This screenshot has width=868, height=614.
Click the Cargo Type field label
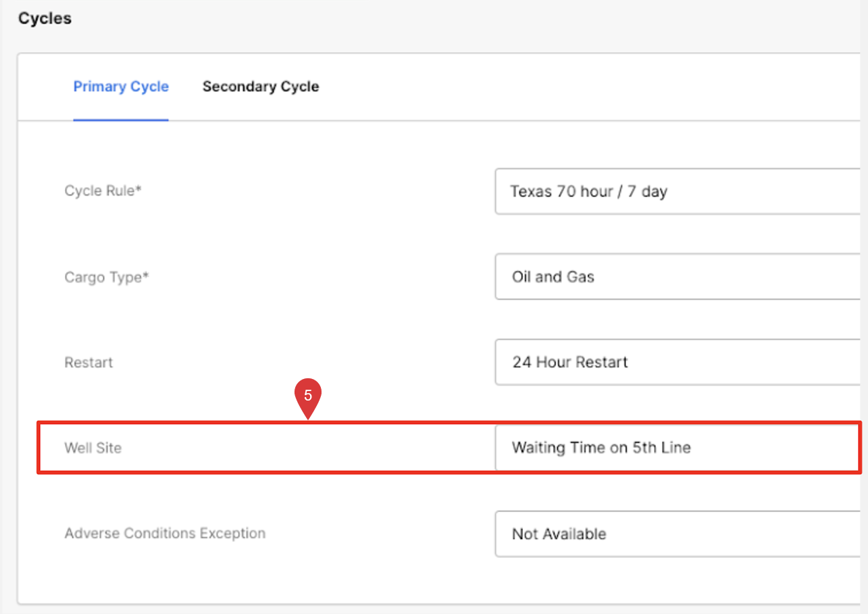tap(103, 277)
